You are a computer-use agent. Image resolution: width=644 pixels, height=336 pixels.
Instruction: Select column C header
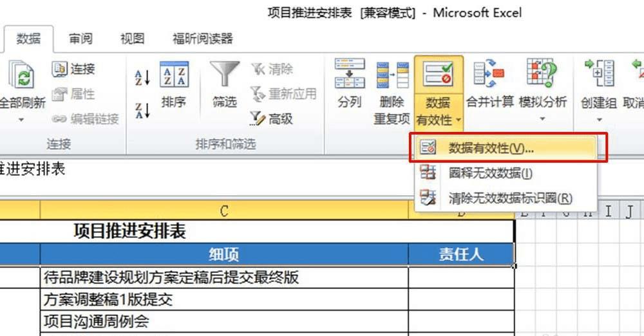[x=224, y=210]
